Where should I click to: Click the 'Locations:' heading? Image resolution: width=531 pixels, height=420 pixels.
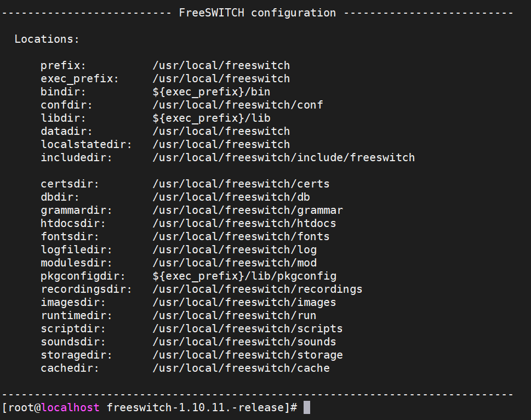point(47,39)
